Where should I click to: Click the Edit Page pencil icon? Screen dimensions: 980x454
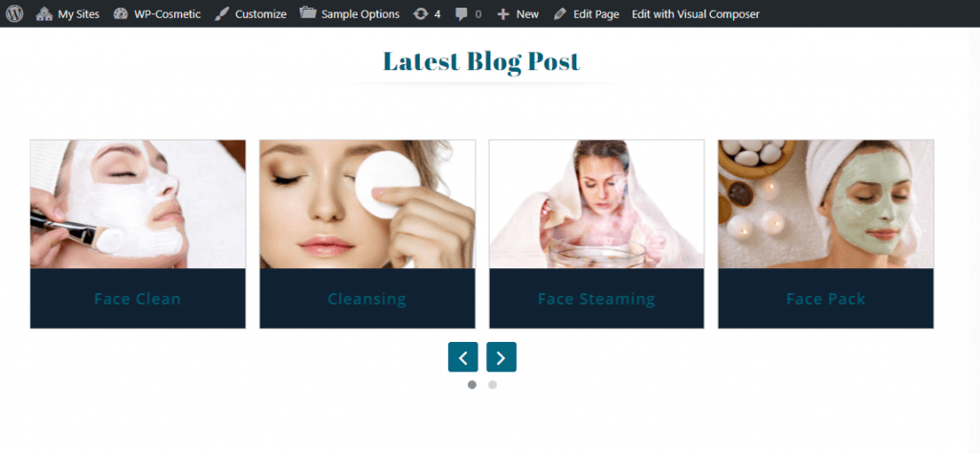click(560, 13)
